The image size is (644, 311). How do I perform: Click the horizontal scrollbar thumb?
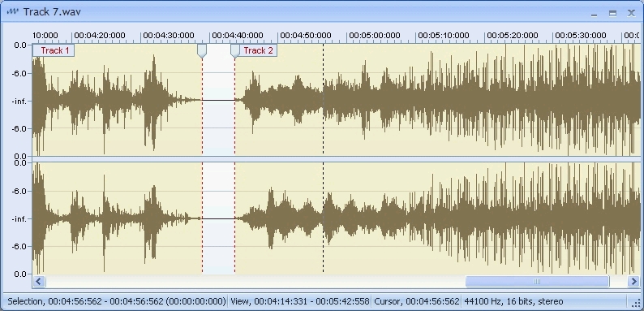click(537, 282)
